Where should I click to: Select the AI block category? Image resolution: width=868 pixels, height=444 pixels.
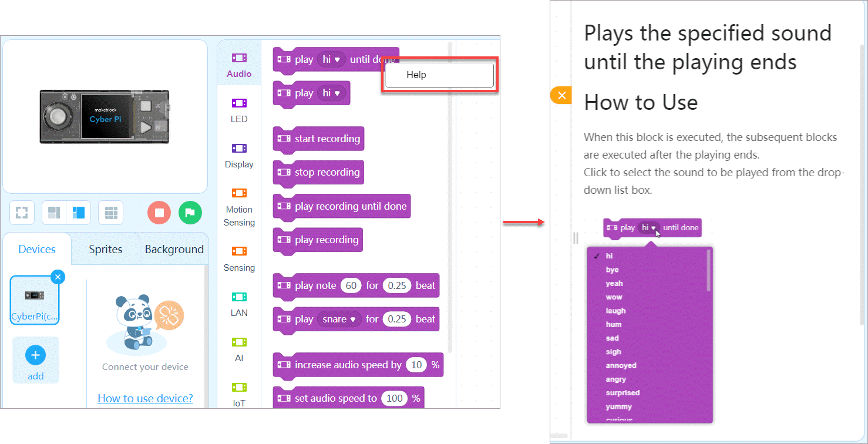point(239,349)
